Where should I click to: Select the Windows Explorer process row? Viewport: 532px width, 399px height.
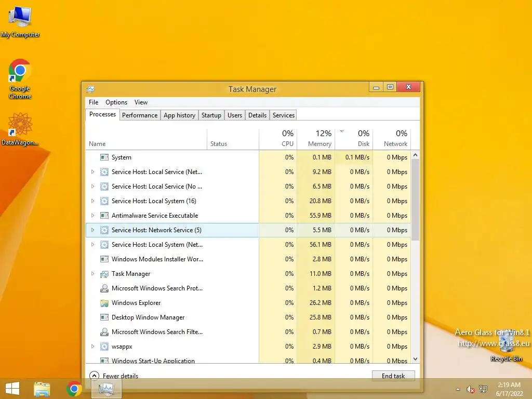pos(248,303)
